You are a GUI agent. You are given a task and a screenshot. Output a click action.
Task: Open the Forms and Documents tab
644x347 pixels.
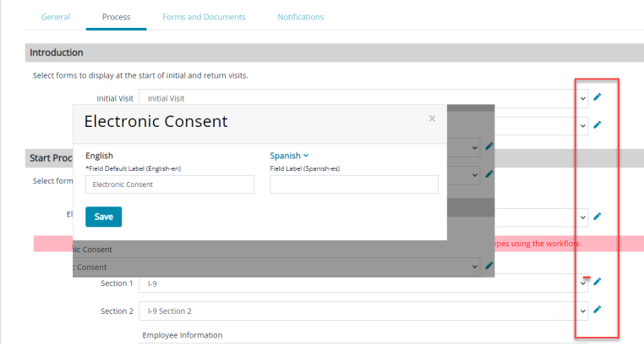(x=205, y=17)
